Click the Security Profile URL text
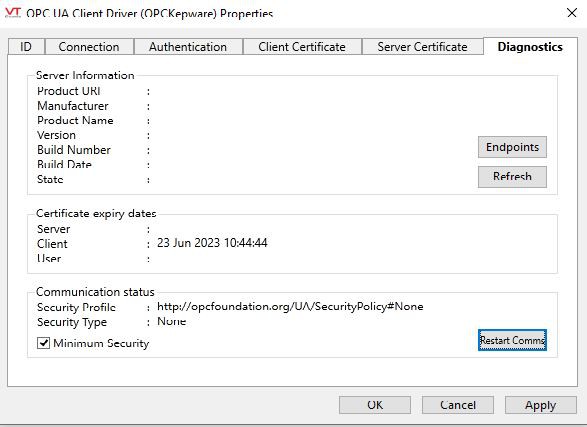 coord(290,306)
